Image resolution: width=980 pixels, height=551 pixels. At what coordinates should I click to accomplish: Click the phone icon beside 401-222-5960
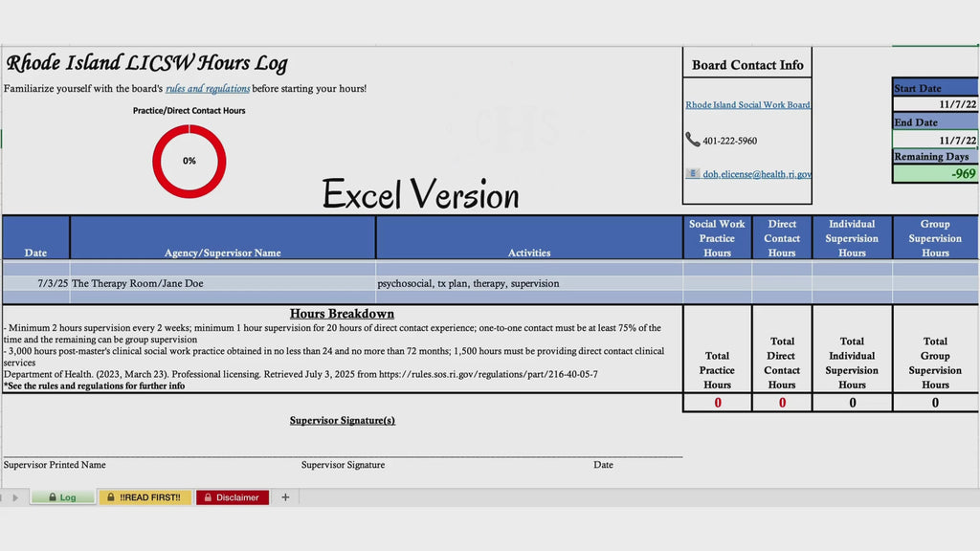coord(692,140)
